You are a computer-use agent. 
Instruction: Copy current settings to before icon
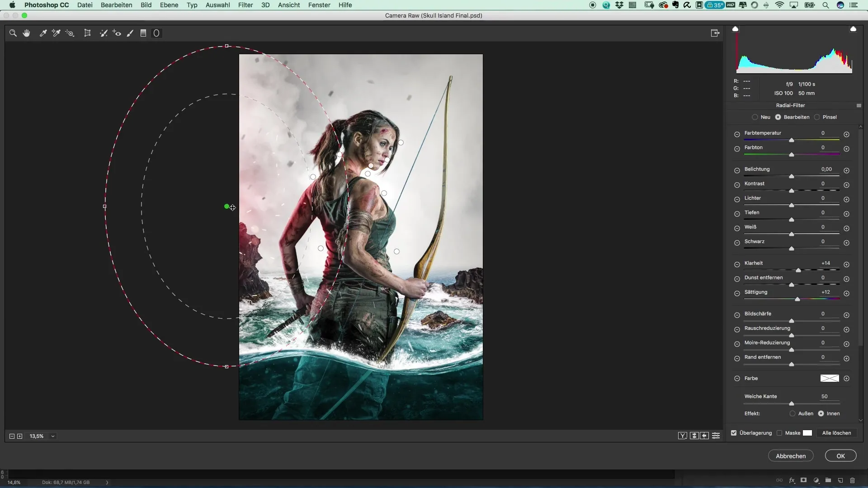pyautogui.click(x=705, y=436)
